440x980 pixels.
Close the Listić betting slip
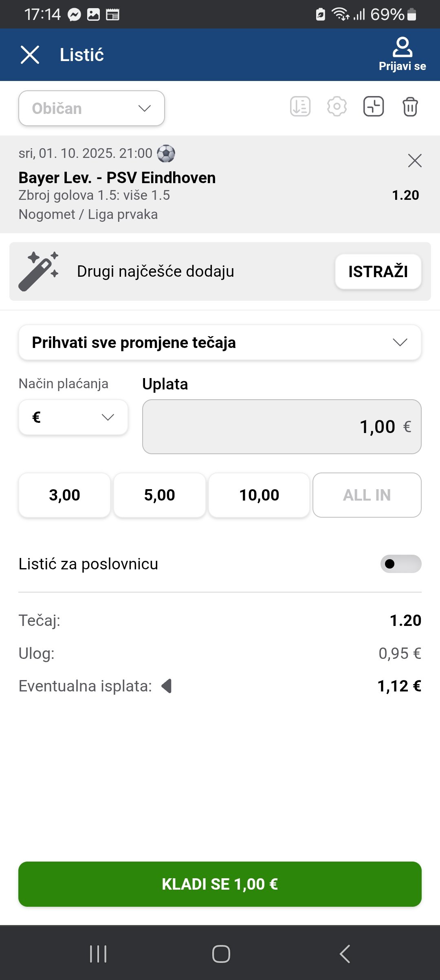(x=30, y=55)
